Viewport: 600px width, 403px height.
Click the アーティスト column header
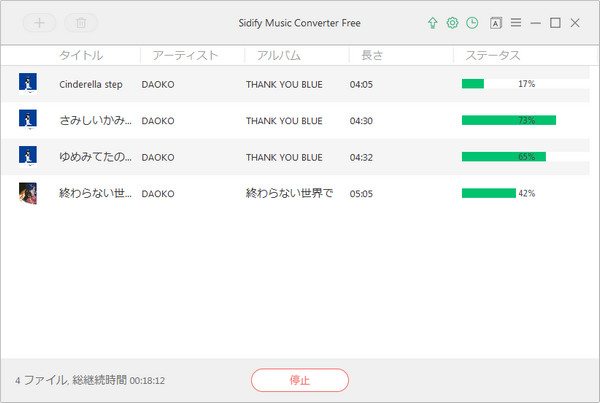pos(185,55)
